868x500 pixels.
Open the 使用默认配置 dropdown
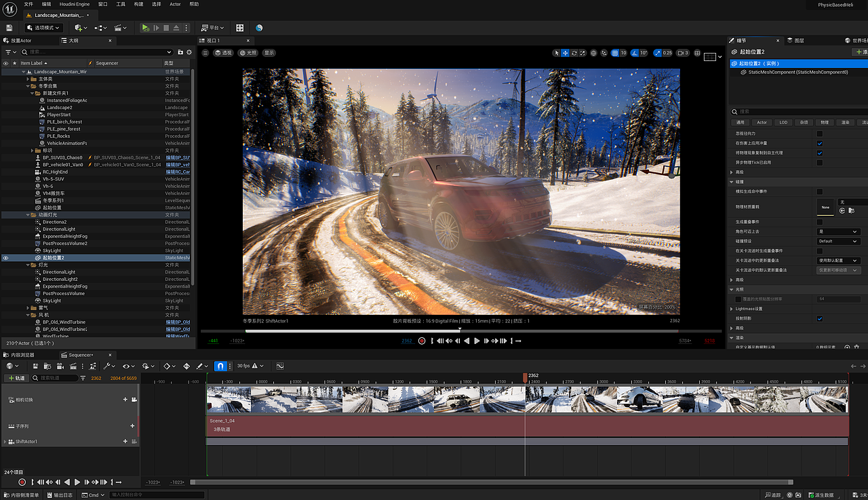pyautogui.click(x=838, y=261)
